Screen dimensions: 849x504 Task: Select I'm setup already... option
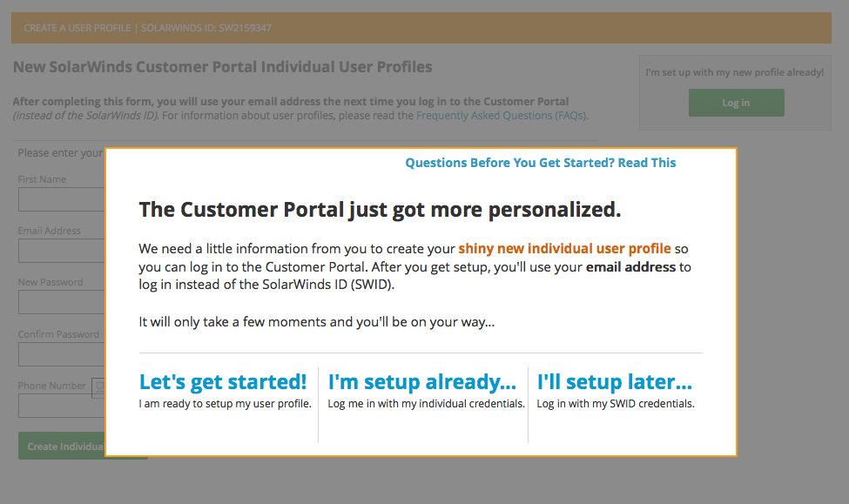click(x=422, y=381)
